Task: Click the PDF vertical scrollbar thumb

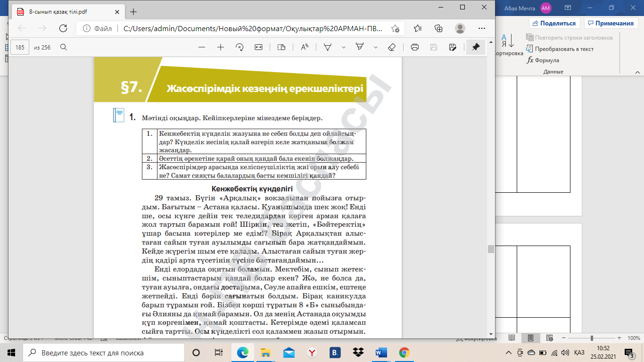Action: pyautogui.click(x=491, y=249)
